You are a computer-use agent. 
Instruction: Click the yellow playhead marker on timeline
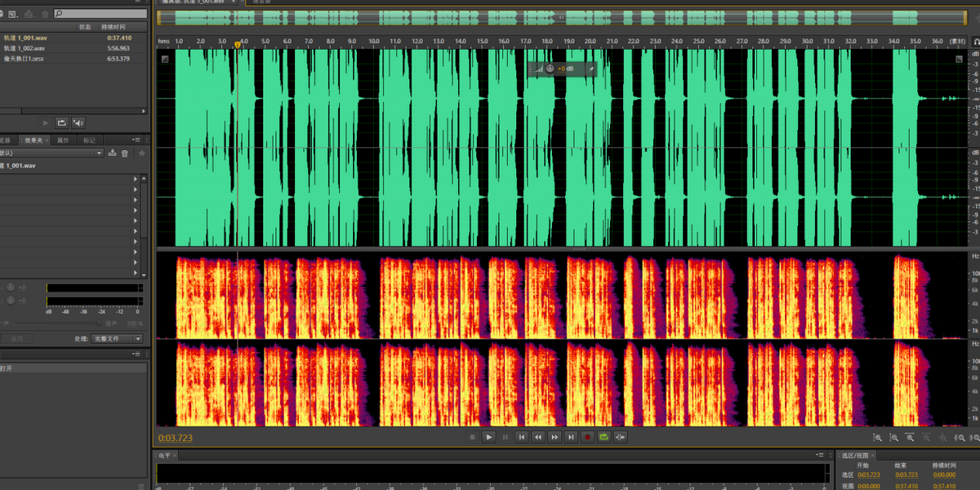[x=238, y=45]
